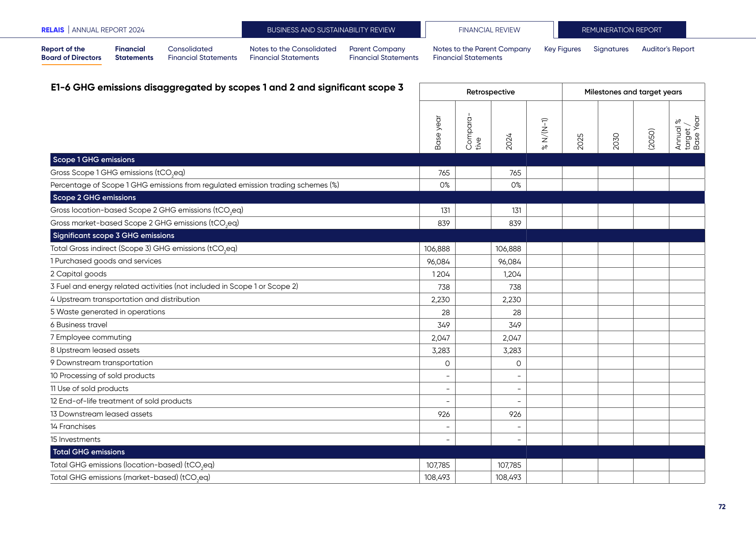This screenshot has width=756, height=535.
Task: Open the Remuneration Report tab
Action: coord(622,30)
